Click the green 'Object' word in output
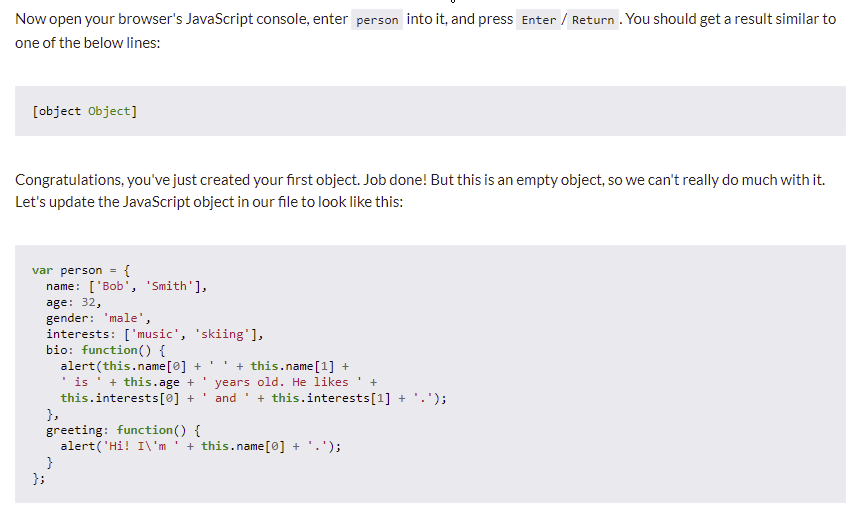Viewport: 865px width, 513px height. pos(109,111)
